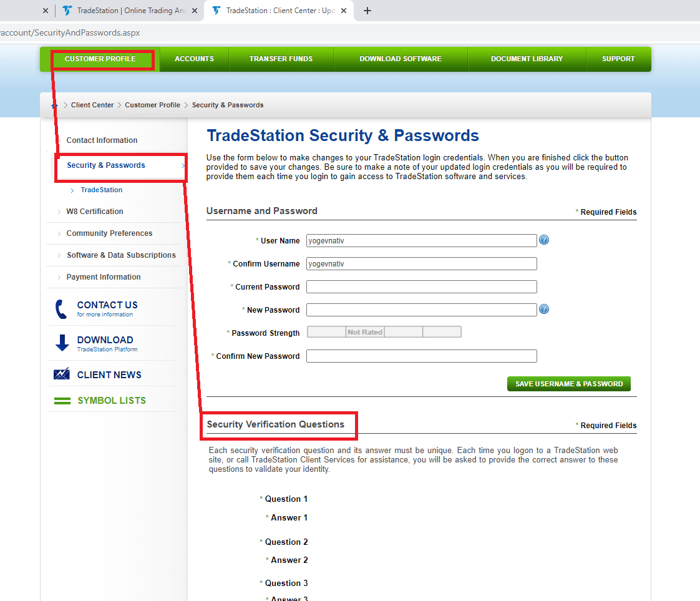Screen dimensions: 700x601
Task: Click the Symbol Lists green bars icon
Action: pos(62,401)
